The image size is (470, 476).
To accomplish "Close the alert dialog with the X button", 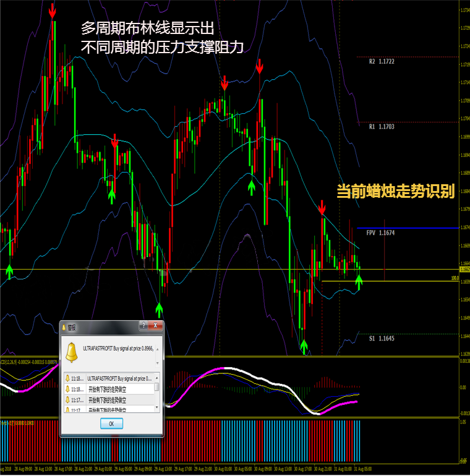I will click(155, 325).
